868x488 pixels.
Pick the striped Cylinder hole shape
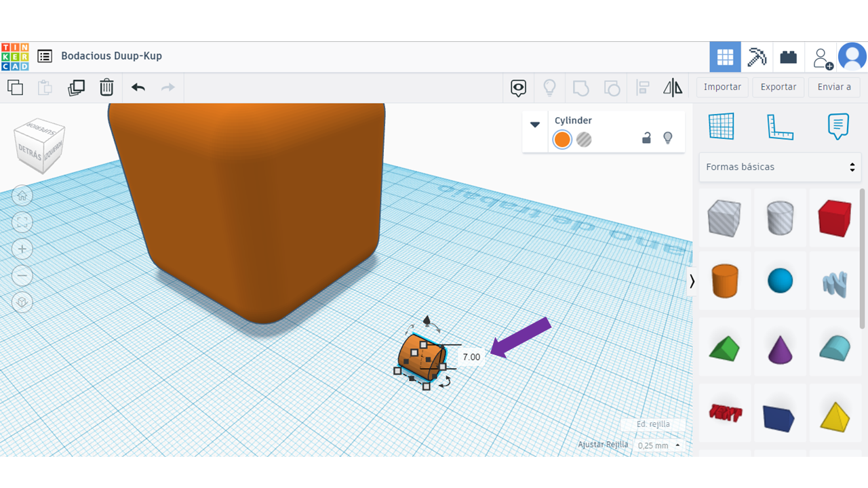point(780,220)
